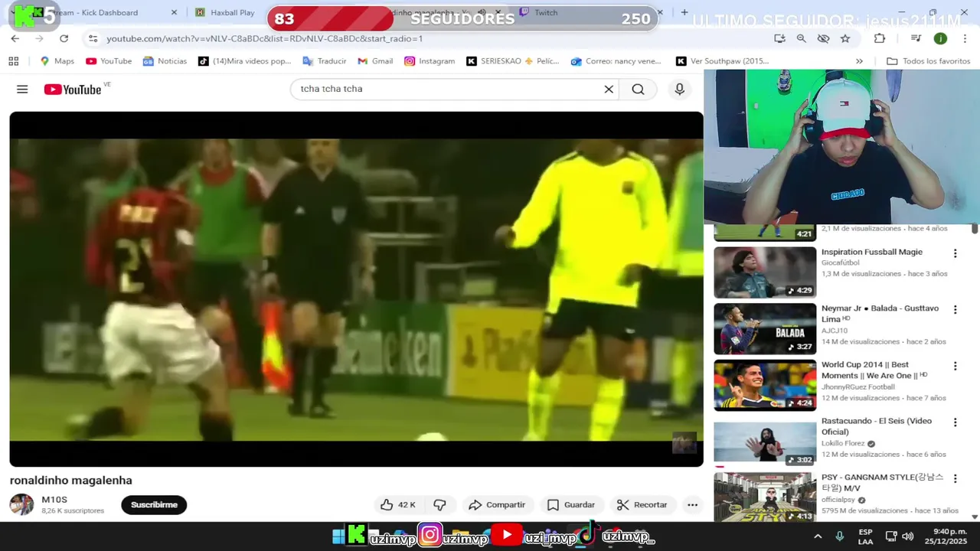Expand hidden bookmarks overflow chevron
The image size is (980, 551).
click(x=859, y=61)
